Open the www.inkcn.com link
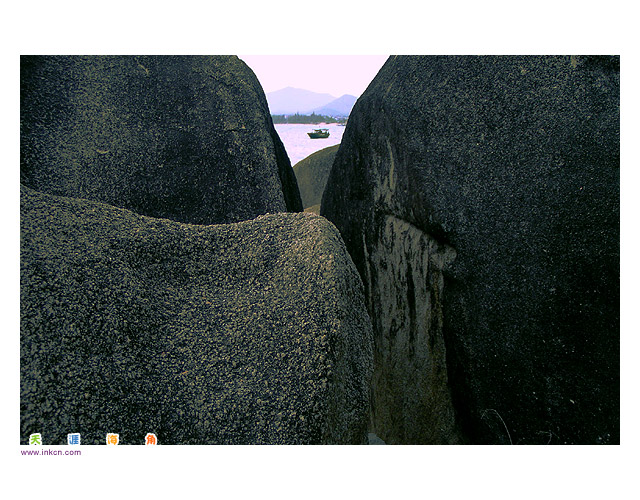 click(51, 452)
